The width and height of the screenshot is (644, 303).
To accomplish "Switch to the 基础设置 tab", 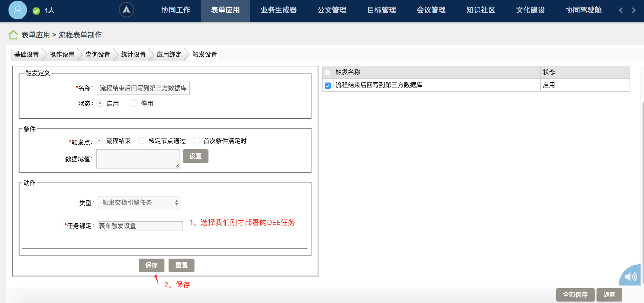I will click(26, 54).
